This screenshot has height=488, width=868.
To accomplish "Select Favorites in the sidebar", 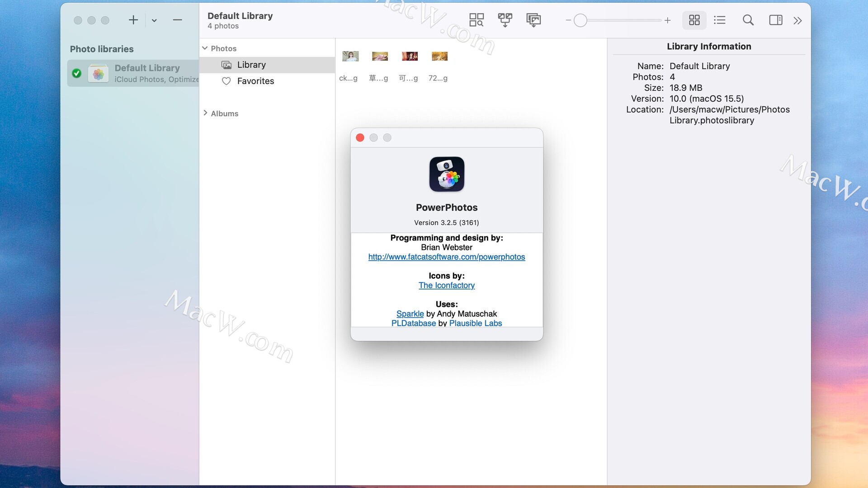I will (255, 81).
